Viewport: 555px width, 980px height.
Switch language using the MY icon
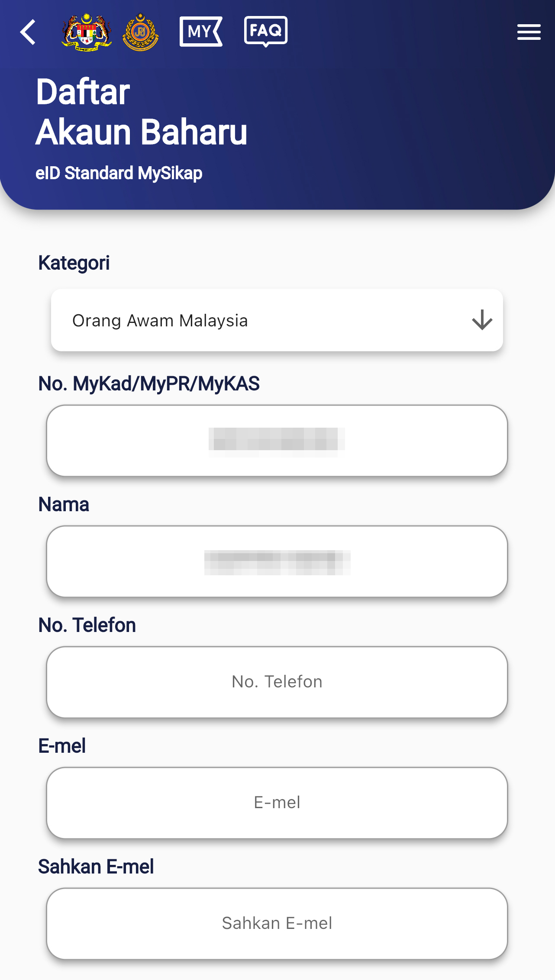click(x=201, y=32)
